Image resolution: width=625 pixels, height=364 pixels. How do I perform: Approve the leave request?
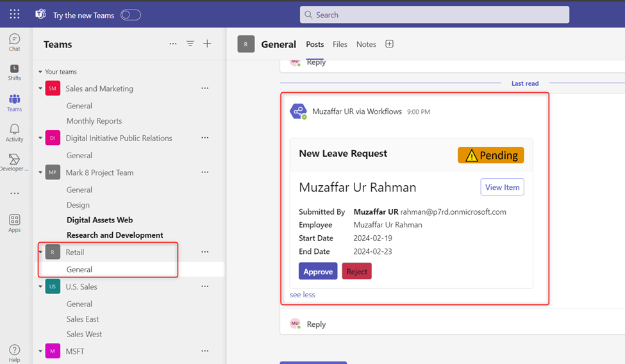tap(318, 271)
